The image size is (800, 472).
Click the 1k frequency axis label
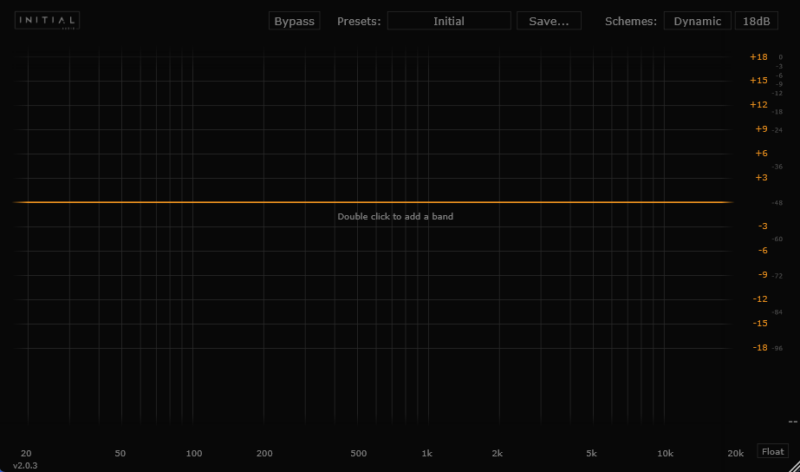coord(427,453)
